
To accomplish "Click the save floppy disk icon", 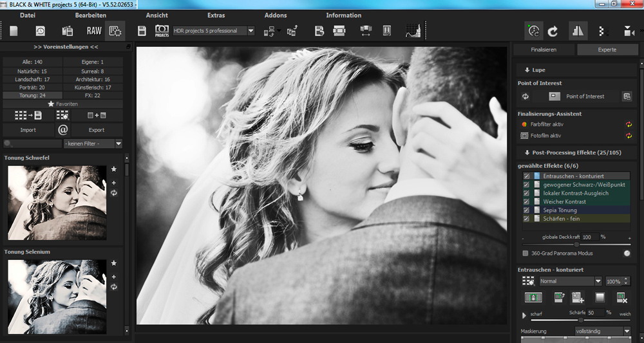I will 142,31.
